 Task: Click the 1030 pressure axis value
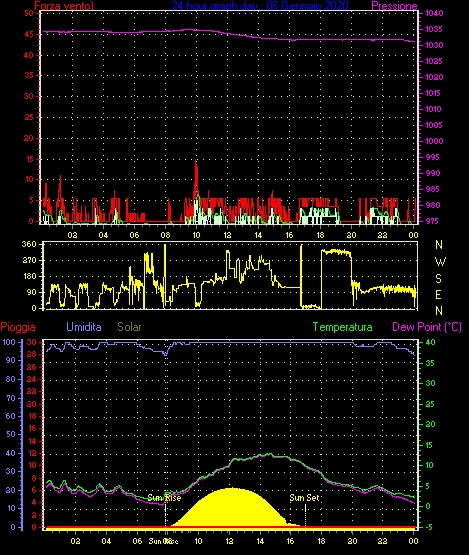tap(434, 45)
